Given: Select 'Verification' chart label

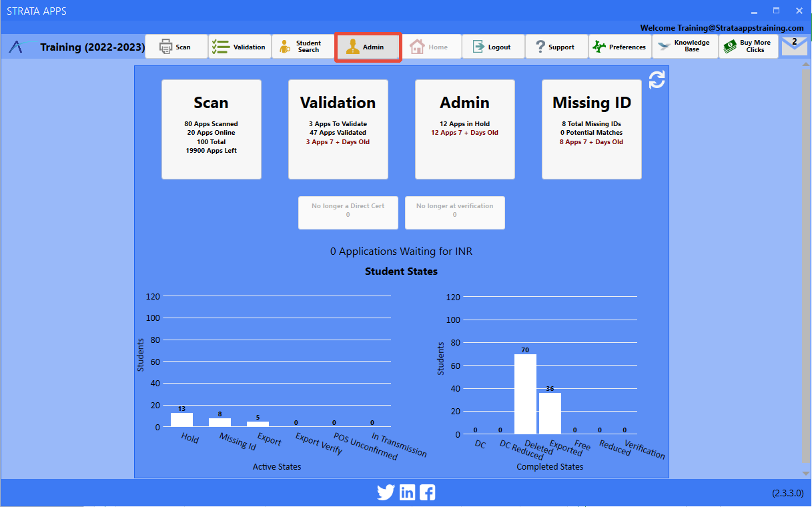Looking at the screenshot, I should (x=645, y=449).
